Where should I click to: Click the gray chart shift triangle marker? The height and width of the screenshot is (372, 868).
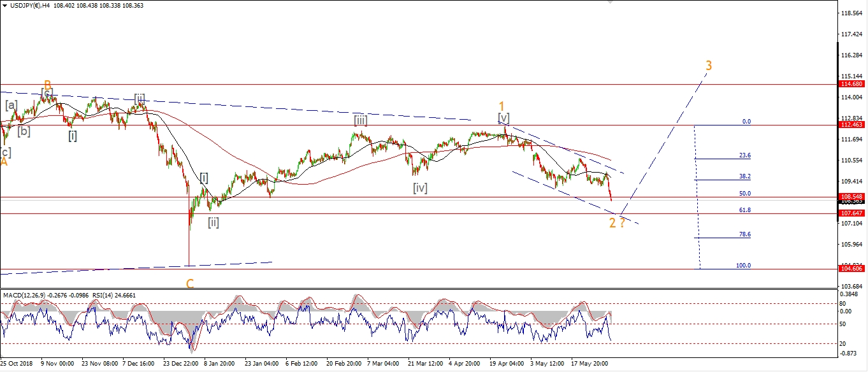pos(610,3)
